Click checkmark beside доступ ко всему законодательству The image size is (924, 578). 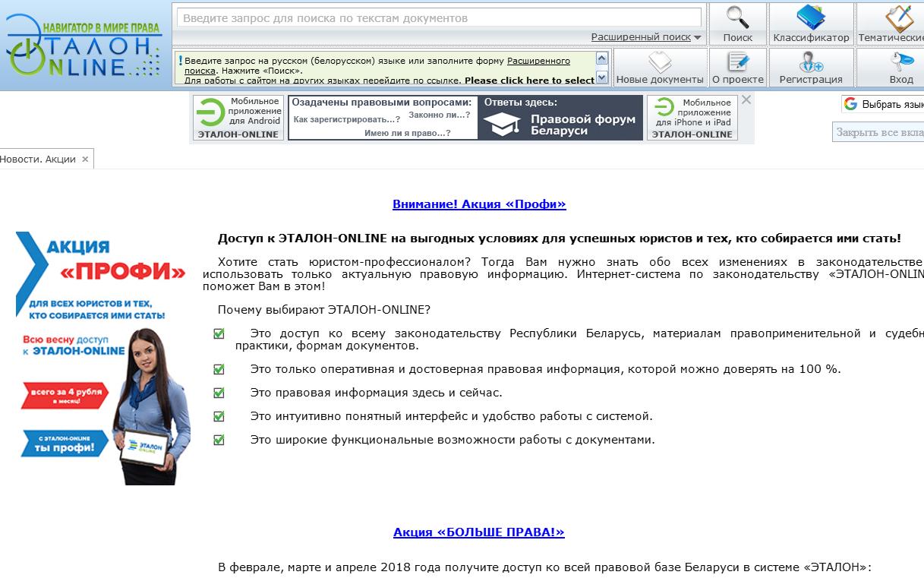(219, 333)
